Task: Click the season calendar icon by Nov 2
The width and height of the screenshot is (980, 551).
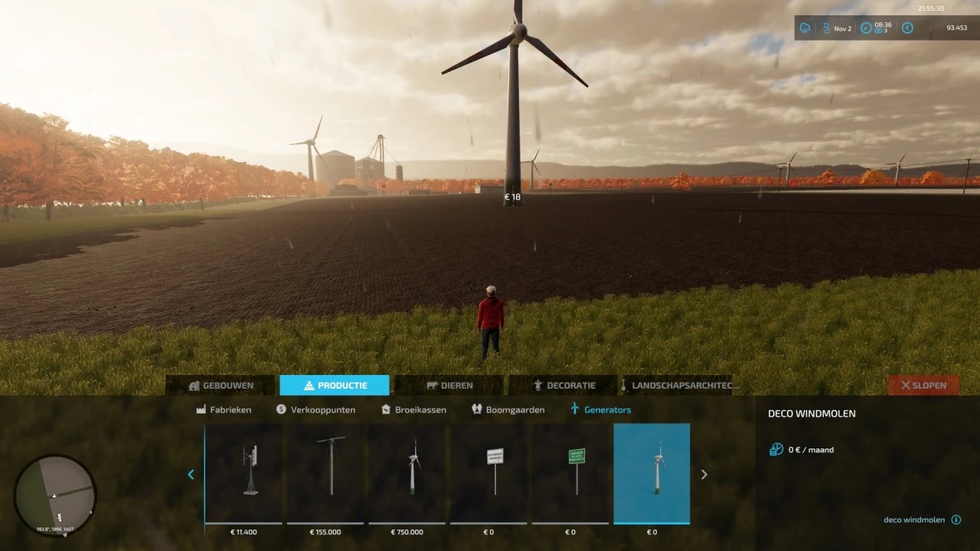Action: [x=826, y=28]
